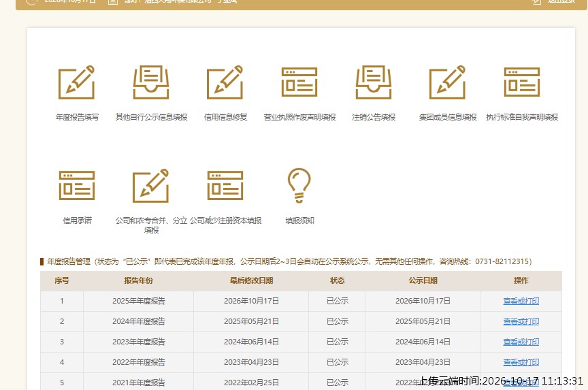Open the 集团成员信息填报 icon
Screen dimensions: 588x390
[447, 82]
